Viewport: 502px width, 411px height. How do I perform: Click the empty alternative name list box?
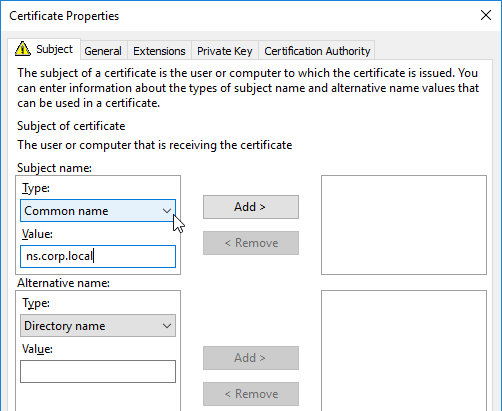pyautogui.click(x=404, y=351)
